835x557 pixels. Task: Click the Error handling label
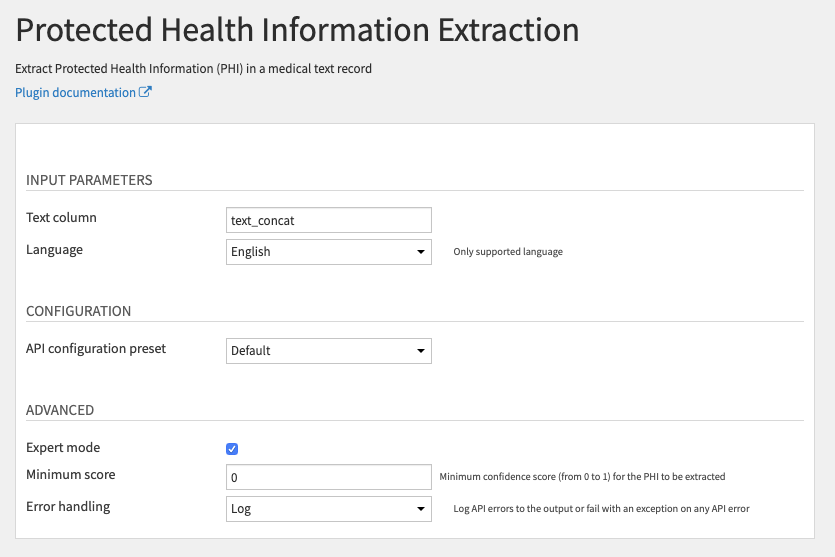(x=68, y=506)
